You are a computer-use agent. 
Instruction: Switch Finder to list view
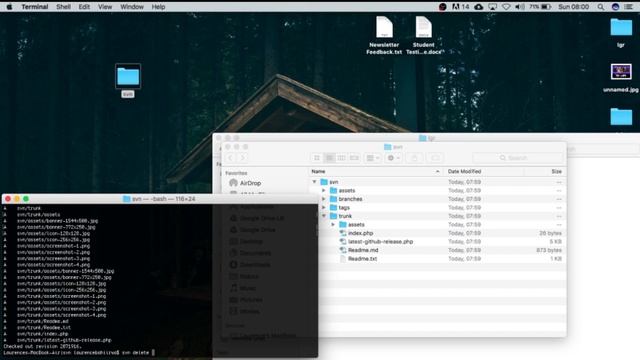tap(329, 158)
